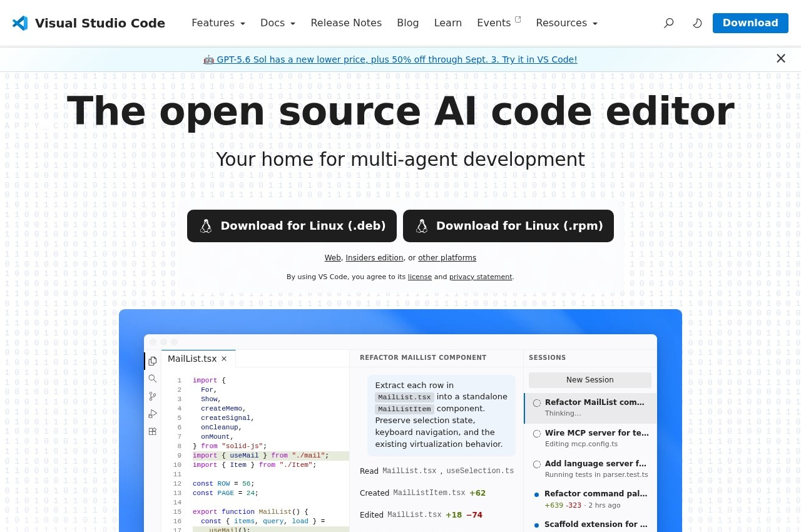The image size is (801, 532).
Task: Go to the Blog page
Action: click(408, 23)
